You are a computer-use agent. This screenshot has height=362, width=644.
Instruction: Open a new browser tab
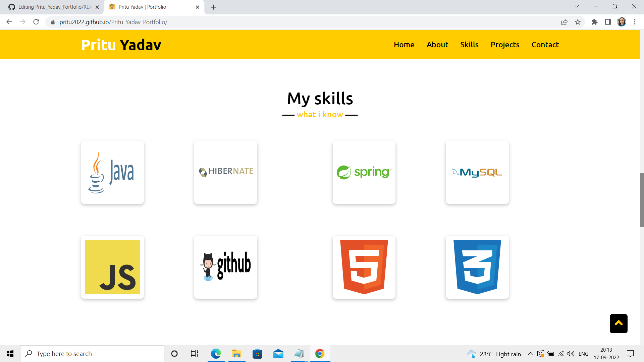click(213, 7)
